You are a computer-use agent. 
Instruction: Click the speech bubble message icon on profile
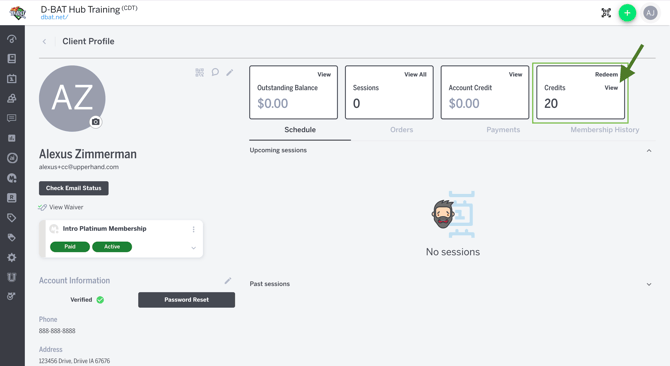(215, 72)
